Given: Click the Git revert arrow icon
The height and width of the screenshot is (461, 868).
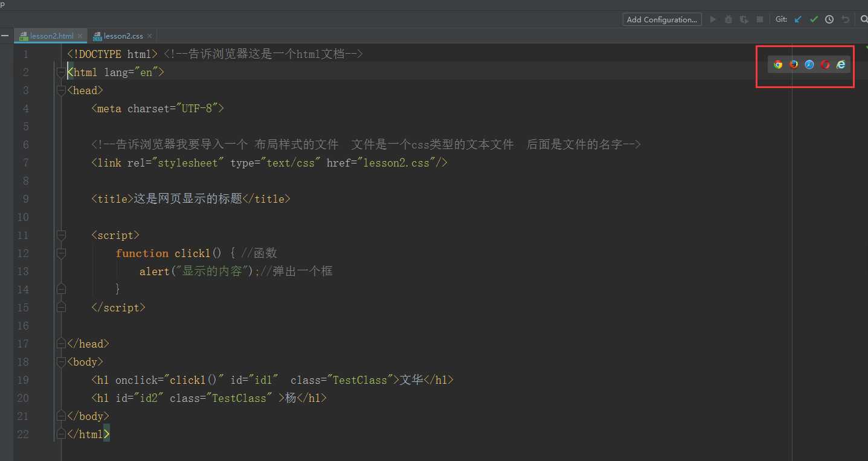Looking at the screenshot, I should [x=845, y=19].
